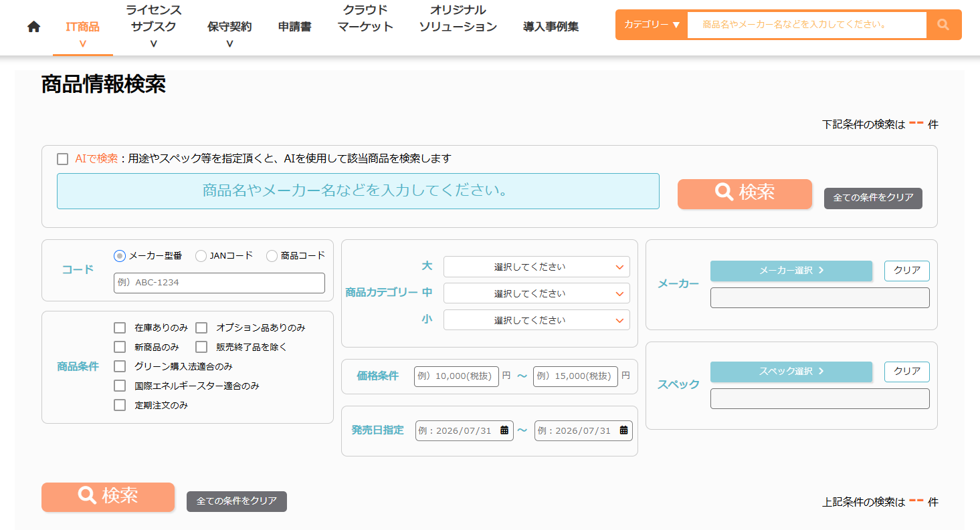Click 上記条件の検索は count text
Image resolution: width=980 pixels, height=530 pixels.
coord(880,502)
